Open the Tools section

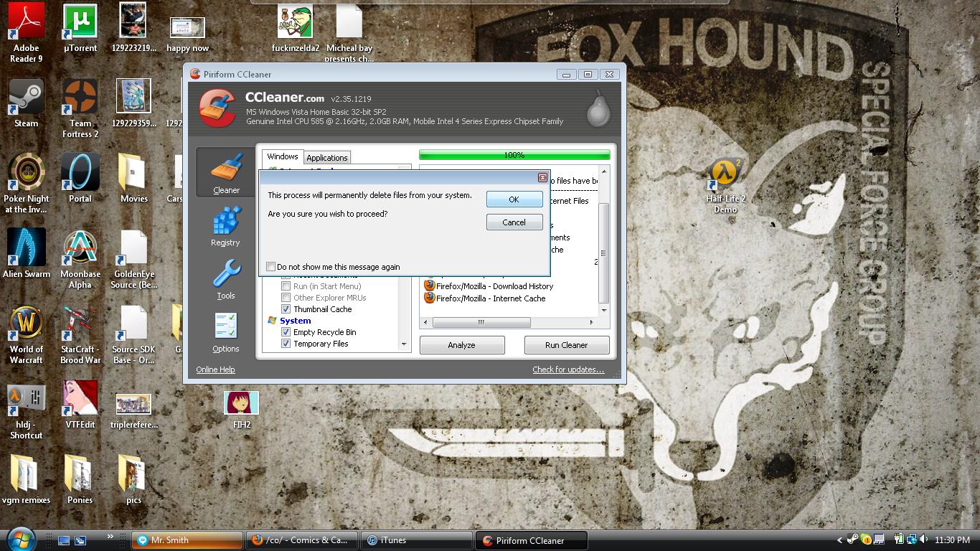[x=225, y=276]
